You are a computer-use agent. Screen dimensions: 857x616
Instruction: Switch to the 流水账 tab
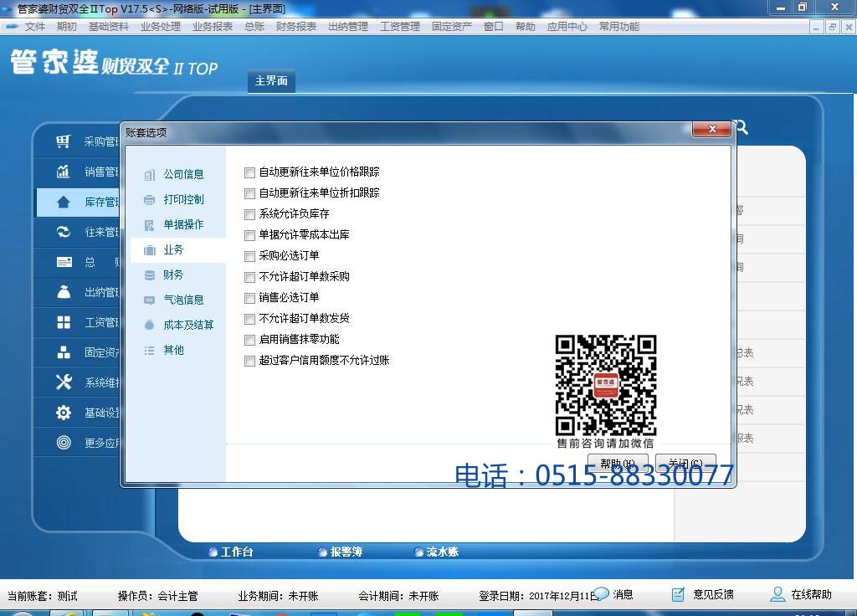437,552
